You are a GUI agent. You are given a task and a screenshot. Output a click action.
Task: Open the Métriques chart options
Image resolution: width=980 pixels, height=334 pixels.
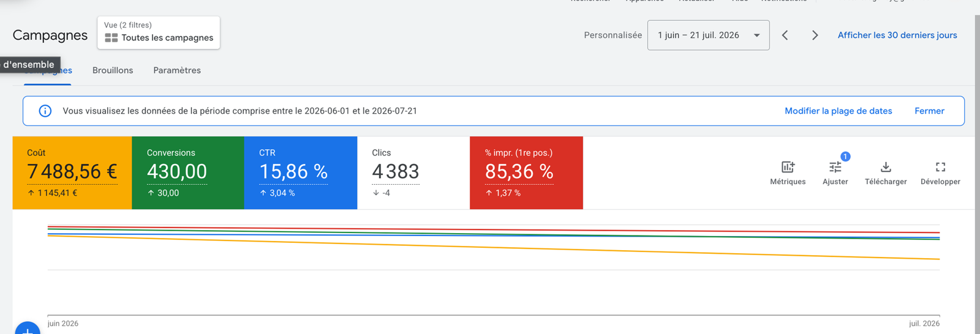(x=788, y=173)
